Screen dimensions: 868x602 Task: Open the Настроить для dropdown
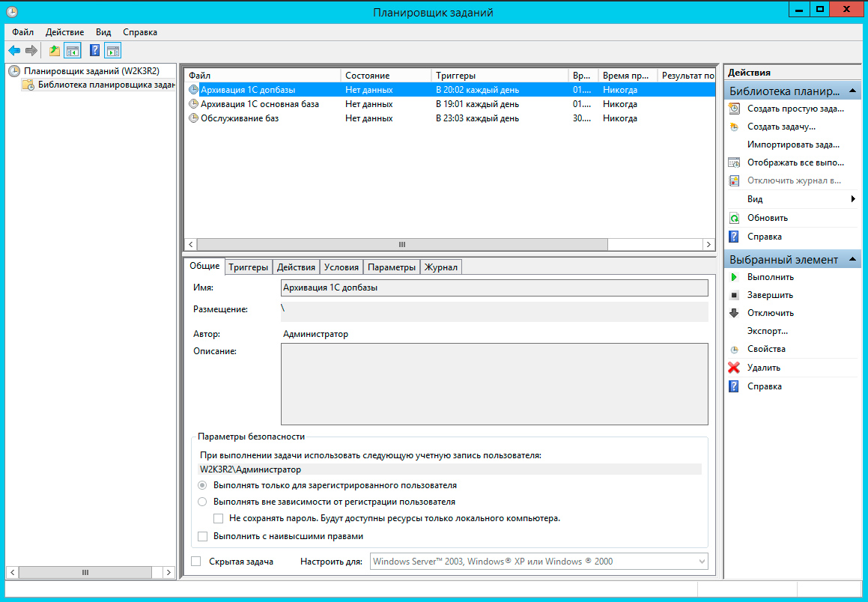tap(701, 561)
